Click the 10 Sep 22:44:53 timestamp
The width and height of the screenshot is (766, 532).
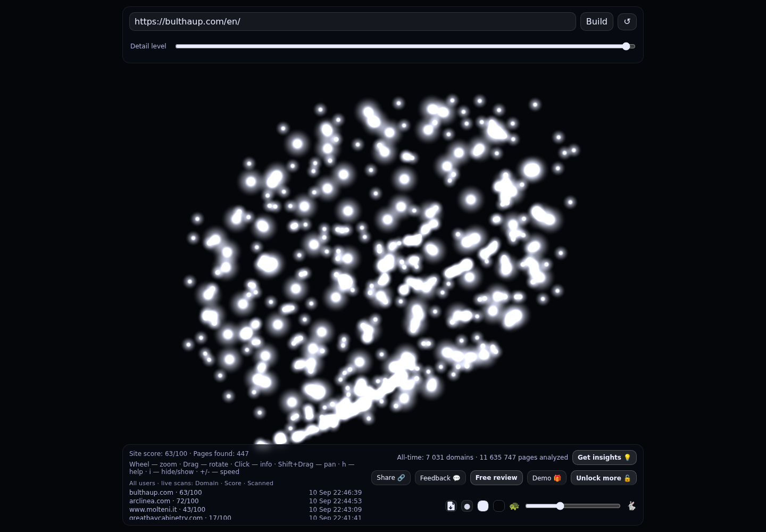(335, 501)
